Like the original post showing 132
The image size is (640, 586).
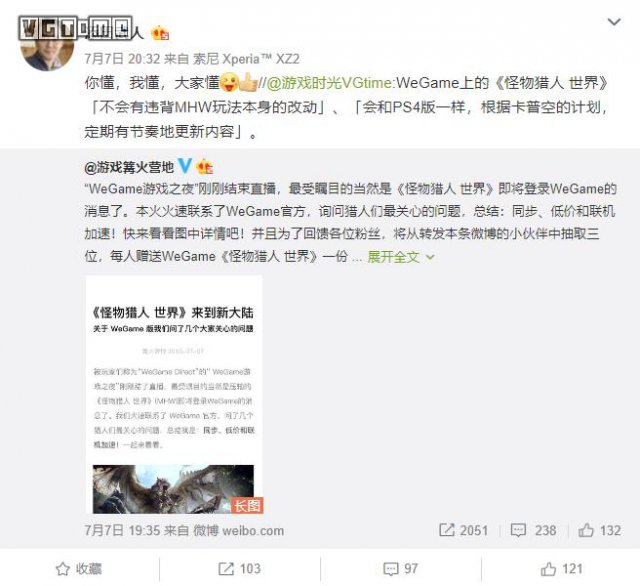point(600,530)
